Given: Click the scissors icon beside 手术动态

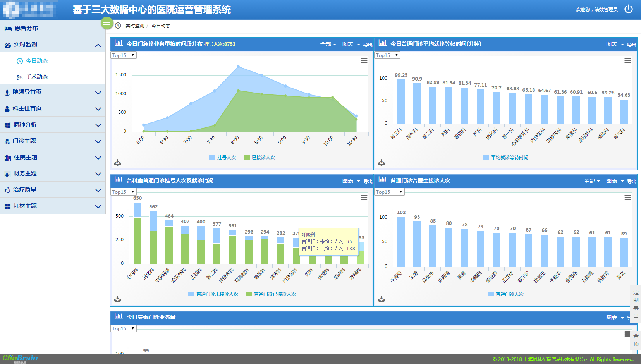Looking at the screenshot, I should coord(20,77).
